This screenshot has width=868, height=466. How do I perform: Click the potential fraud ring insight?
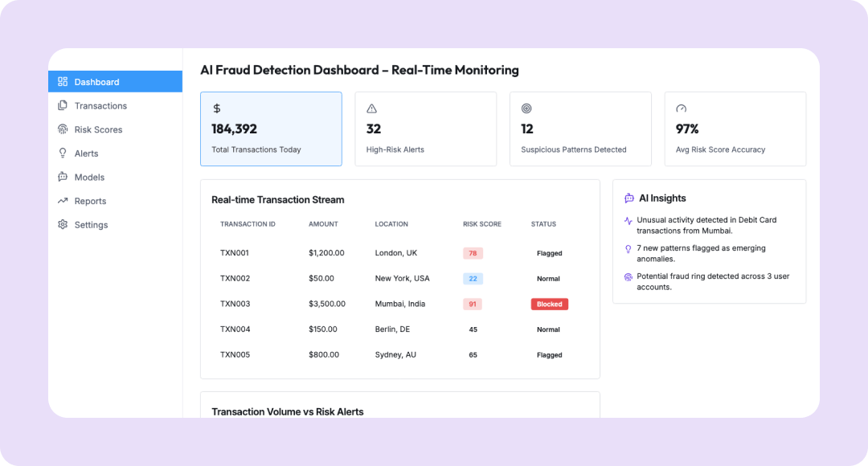(713, 281)
